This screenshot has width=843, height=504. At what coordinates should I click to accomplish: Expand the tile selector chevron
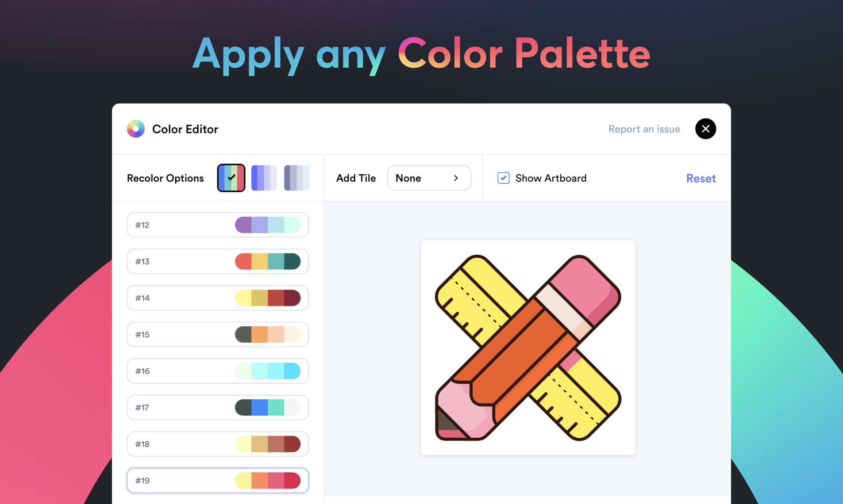click(456, 178)
